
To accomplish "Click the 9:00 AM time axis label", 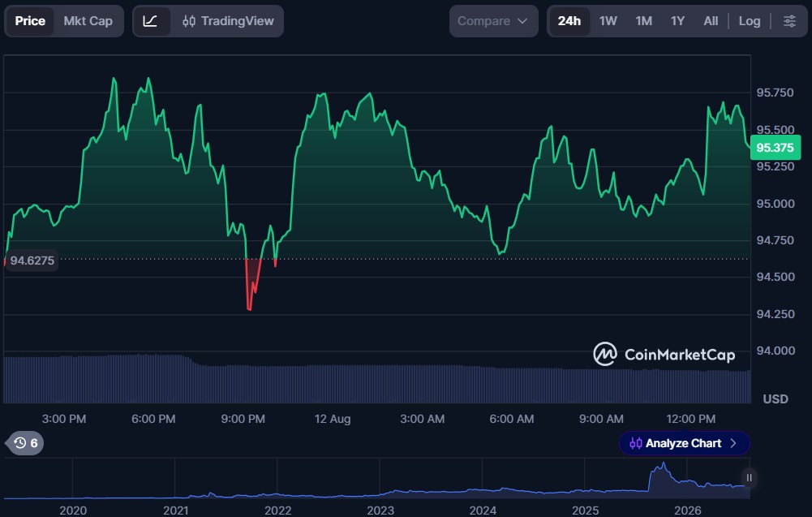I will (601, 419).
